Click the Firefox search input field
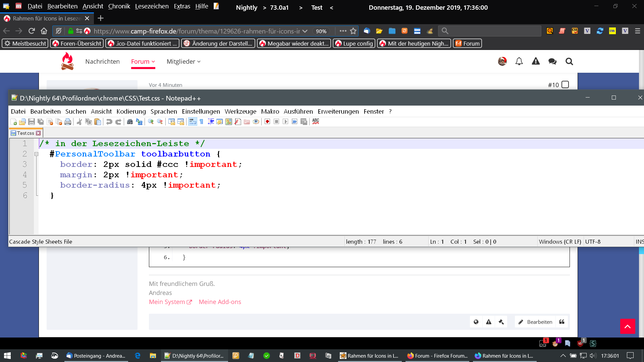Screen dimensions: 644x362 point(493,31)
